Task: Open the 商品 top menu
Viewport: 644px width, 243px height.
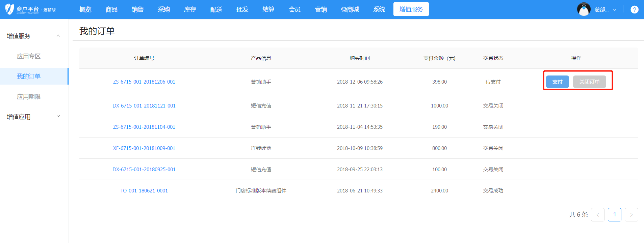Action: click(x=111, y=9)
